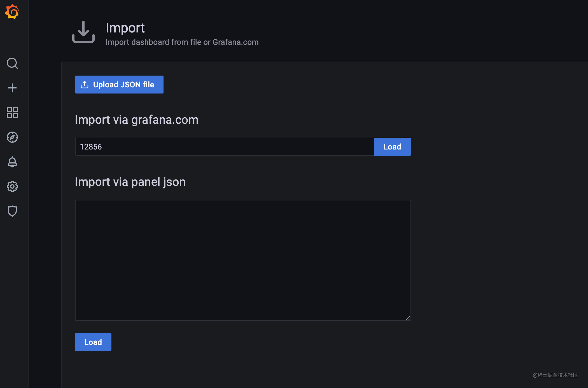
Task: Click the watermark text at bottom right
Action: (555, 375)
